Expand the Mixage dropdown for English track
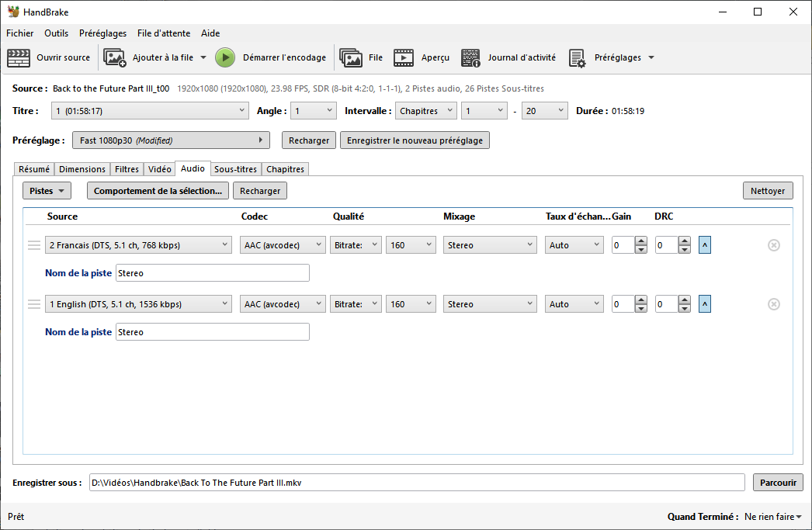 (490, 304)
